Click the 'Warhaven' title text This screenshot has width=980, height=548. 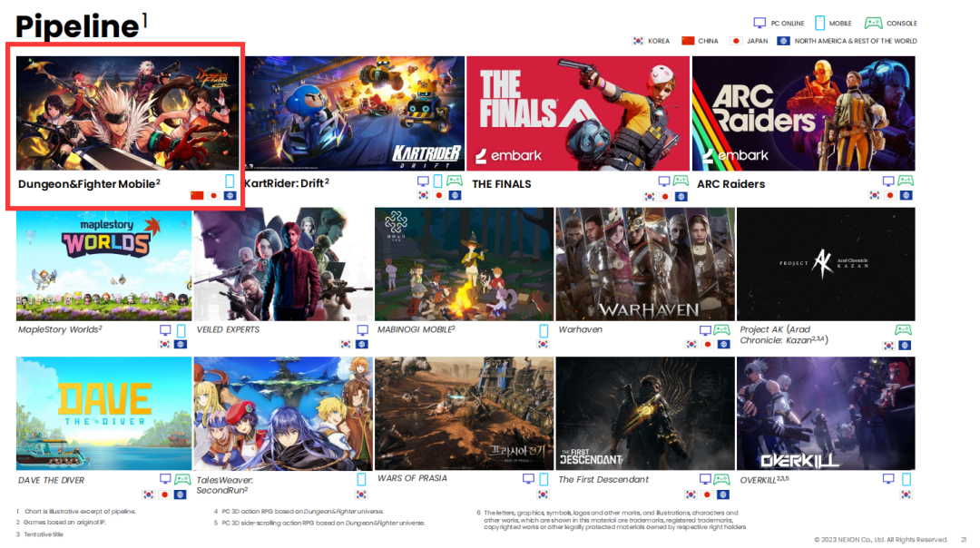click(581, 329)
